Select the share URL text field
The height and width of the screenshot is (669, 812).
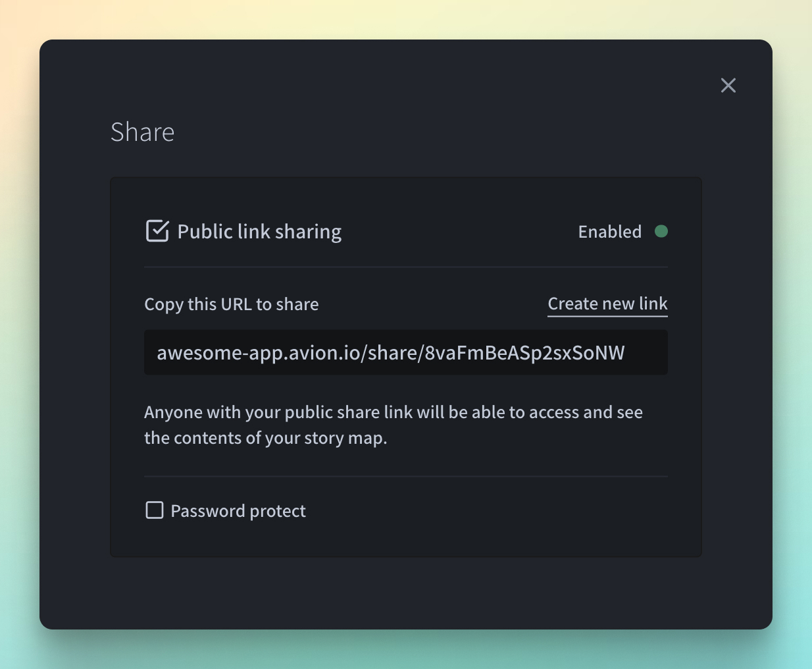405,352
